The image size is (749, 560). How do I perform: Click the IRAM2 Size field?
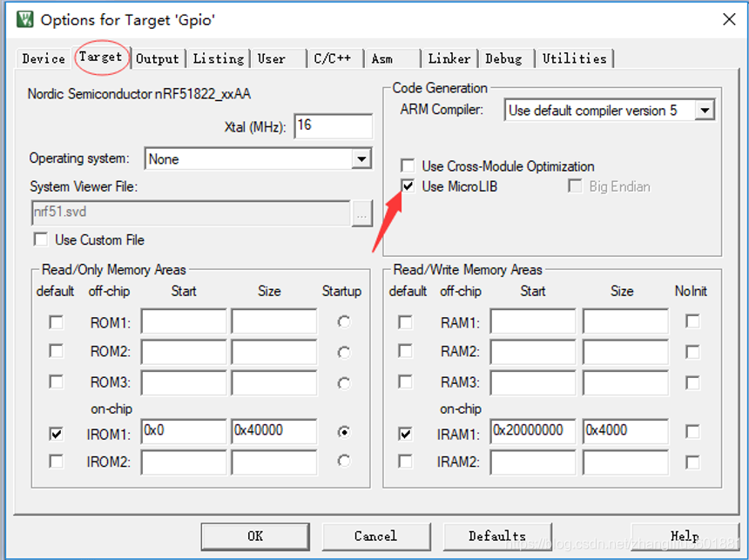coord(625,462)
